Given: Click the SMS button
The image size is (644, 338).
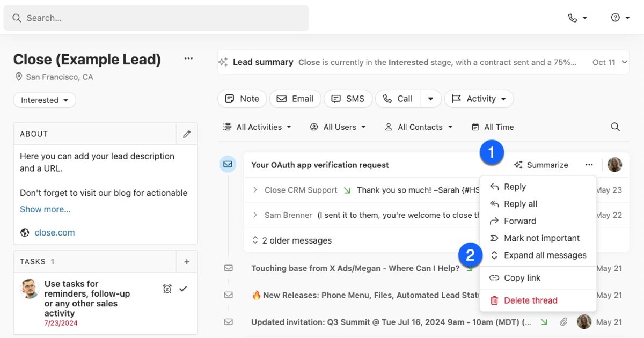Looking at the screenshot, I should pyautogui.click(x=348, y=99).
